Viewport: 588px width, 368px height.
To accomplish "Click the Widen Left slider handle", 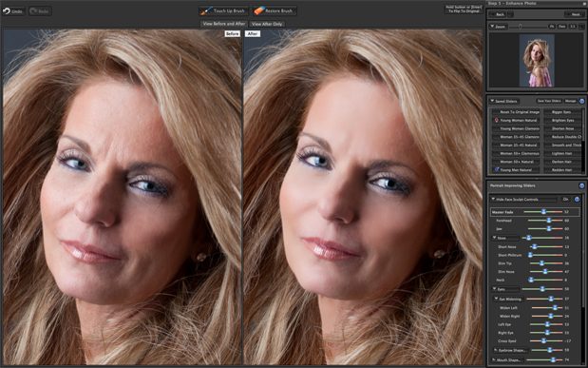I will pyautogui.click(x=555, y=307).
